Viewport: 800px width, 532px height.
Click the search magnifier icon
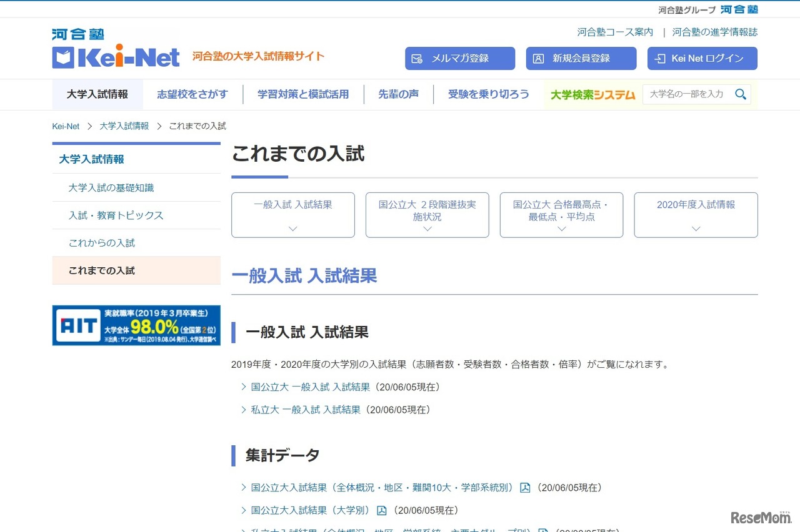741,94
